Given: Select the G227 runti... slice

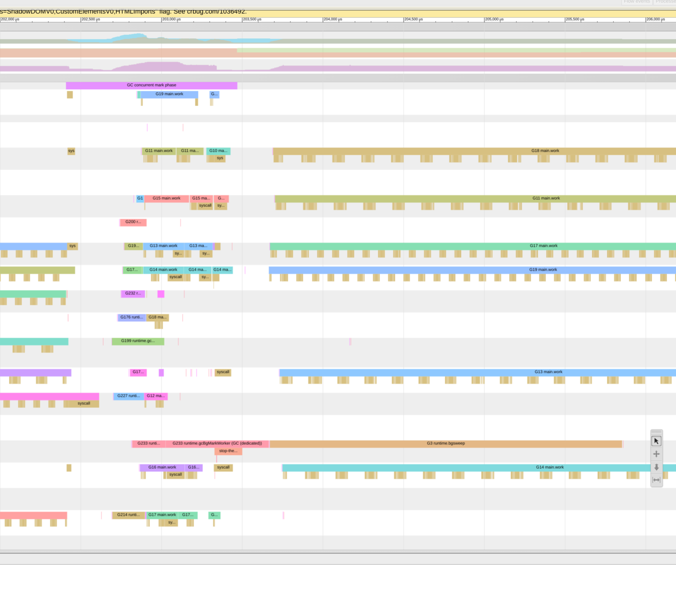Looking at the screenshot, I should [129, 396].
